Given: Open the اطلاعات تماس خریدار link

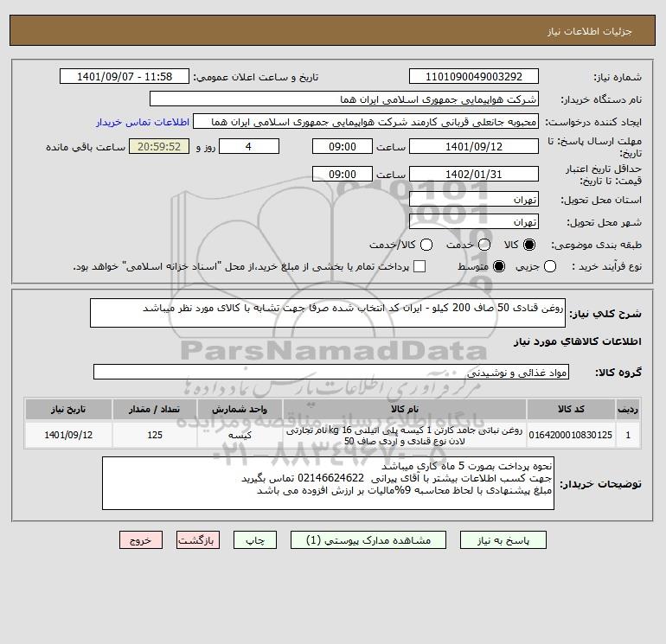Looking at the screenshot, I should (x=143, y=122).
